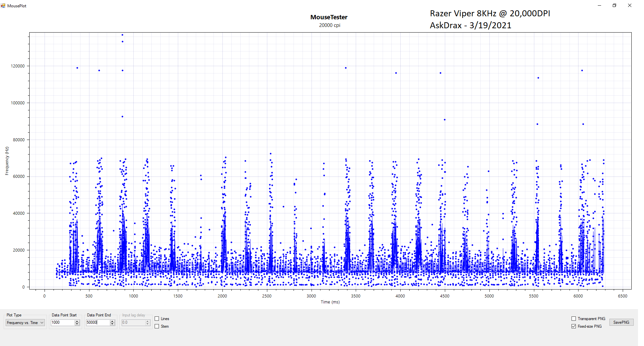Click the MousePlot window icon
The image size is (644, 346).
click(x=3, y=6)
